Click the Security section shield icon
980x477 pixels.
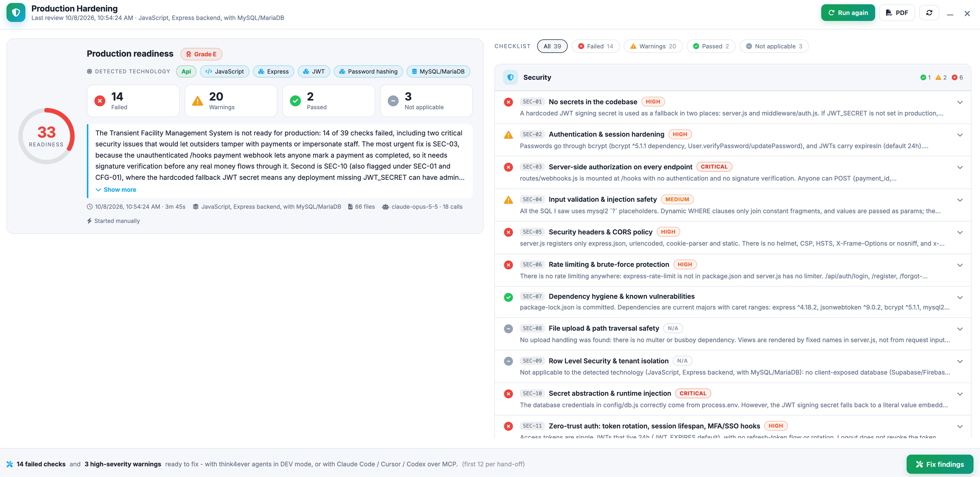point(510,77)
